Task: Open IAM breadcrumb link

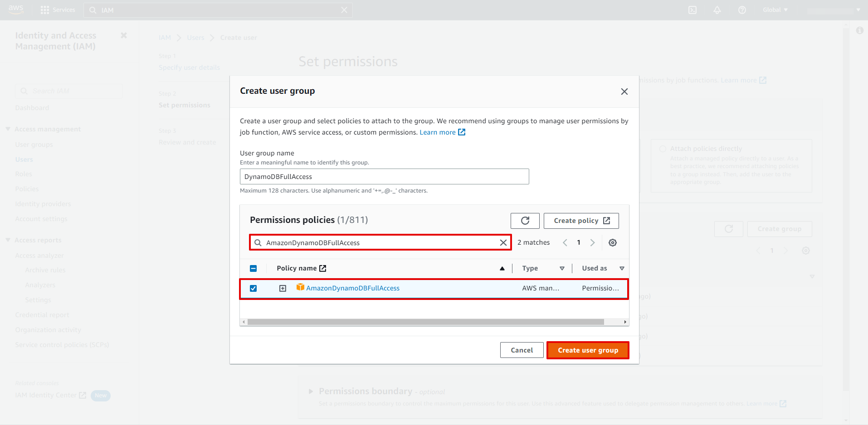Action: [x=165, y=38]
